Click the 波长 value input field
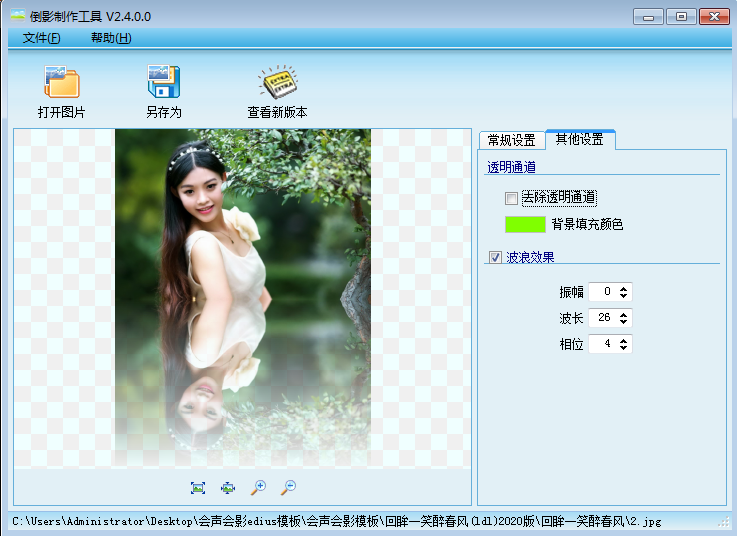This screenshot has width=737, height=536. 603,318
